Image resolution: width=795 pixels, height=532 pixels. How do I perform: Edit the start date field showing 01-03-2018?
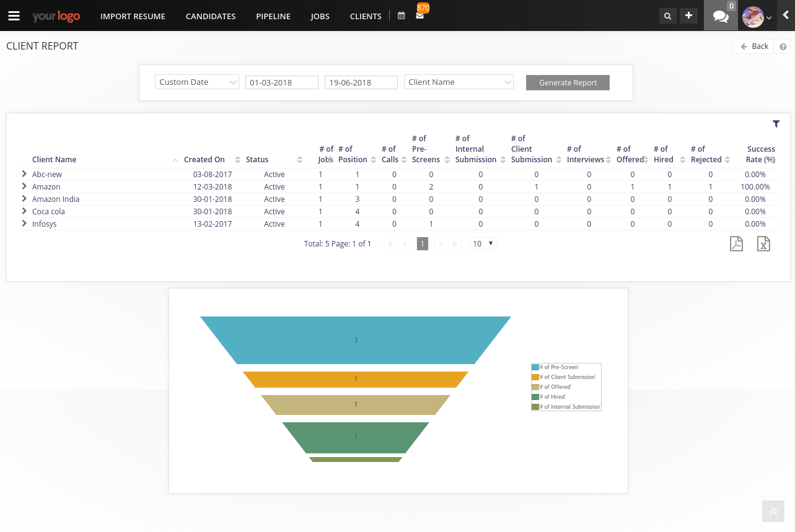[281, 82]
